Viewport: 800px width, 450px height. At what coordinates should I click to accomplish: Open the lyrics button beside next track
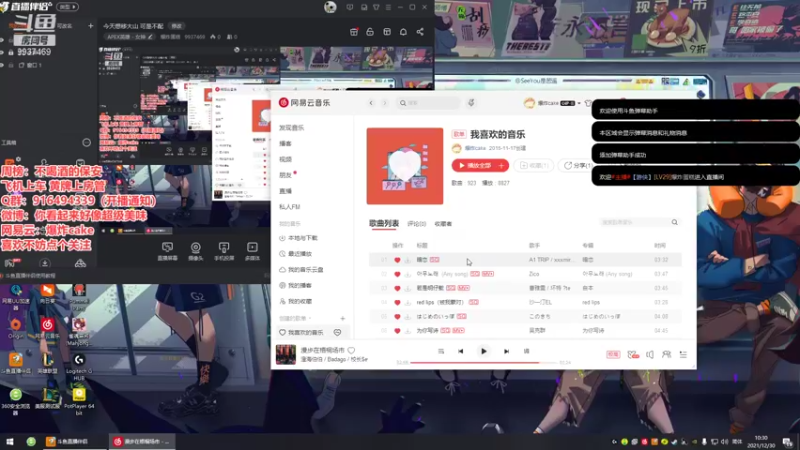point(527,351)
